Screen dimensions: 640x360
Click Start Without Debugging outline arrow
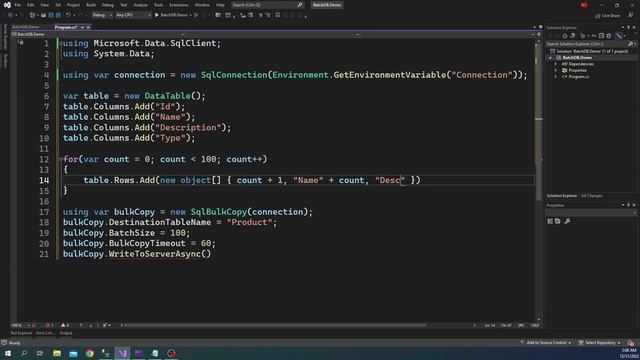point(196,15)
